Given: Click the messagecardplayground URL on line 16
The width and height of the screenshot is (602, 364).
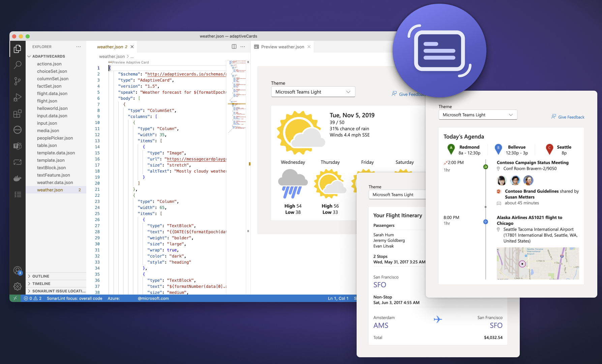Looking at the screenshot, I should tap(197, 159).
